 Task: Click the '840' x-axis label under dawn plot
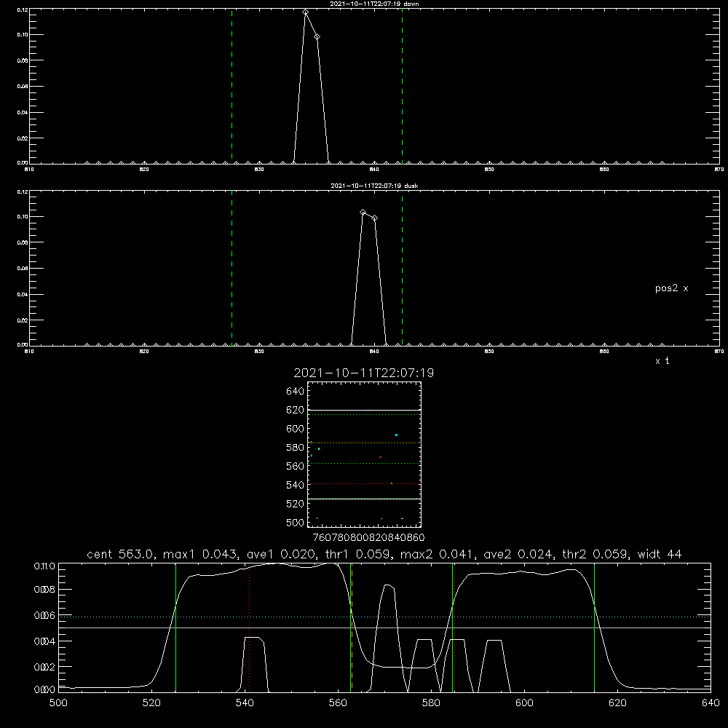coord(374,170)
